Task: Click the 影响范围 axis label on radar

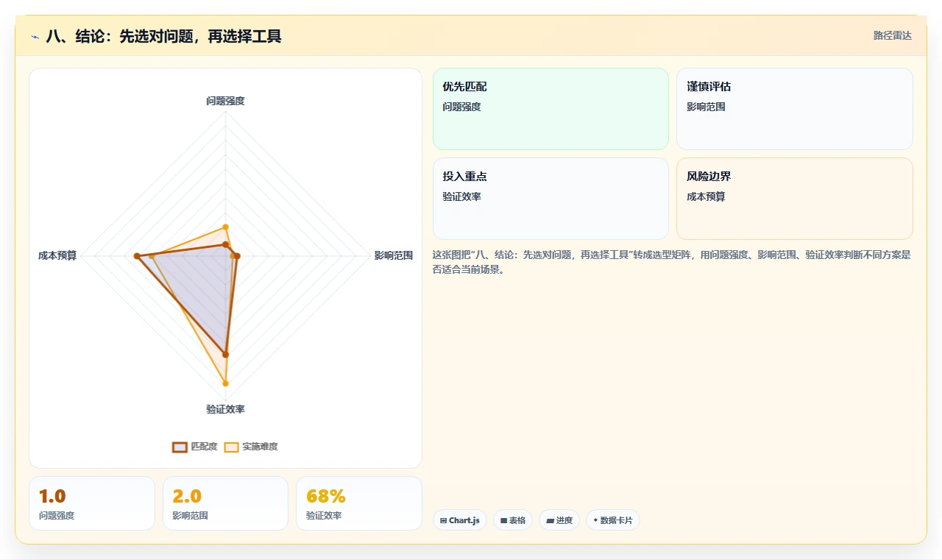Action: click(394, 256)
